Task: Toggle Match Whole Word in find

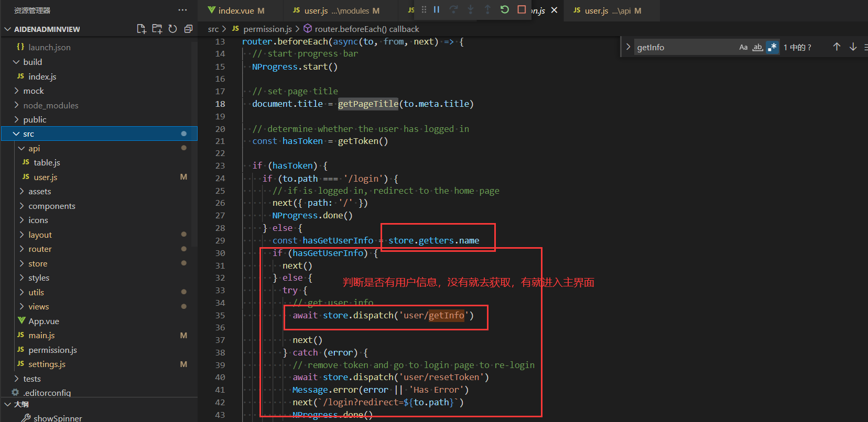Action: pos(757,47)
